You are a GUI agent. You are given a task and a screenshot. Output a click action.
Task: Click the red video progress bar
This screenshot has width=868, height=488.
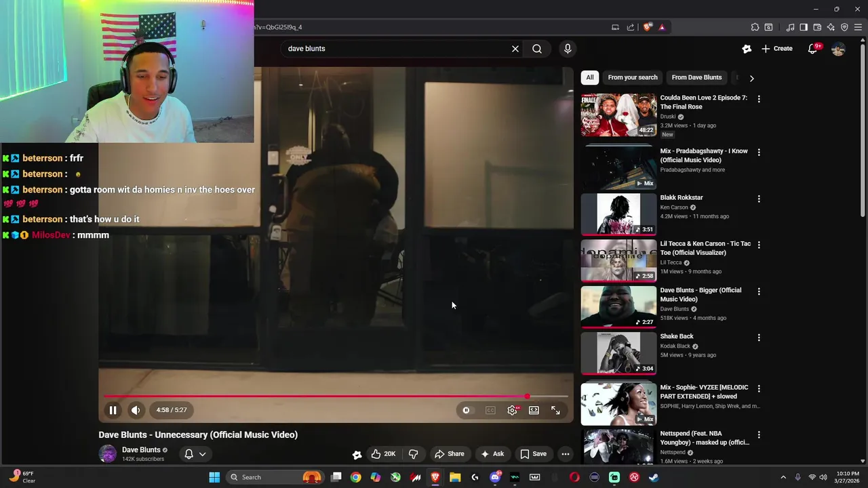click(x=336, y=396)
